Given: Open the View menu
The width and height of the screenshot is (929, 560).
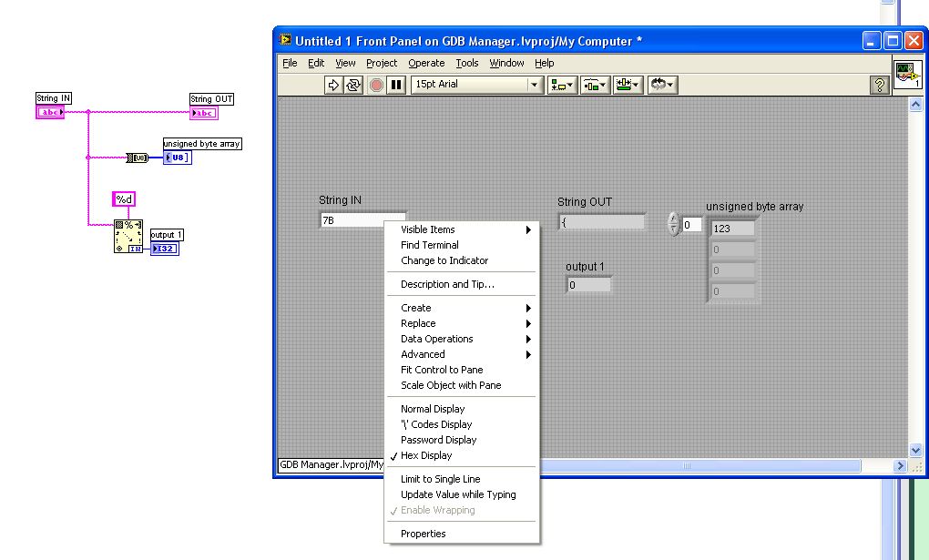Looking at the screenshot, I should (345, 63).
